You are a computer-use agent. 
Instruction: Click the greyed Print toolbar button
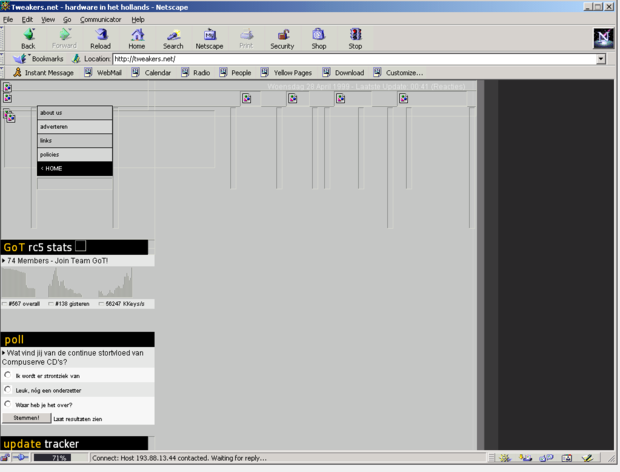click(246, 39)
